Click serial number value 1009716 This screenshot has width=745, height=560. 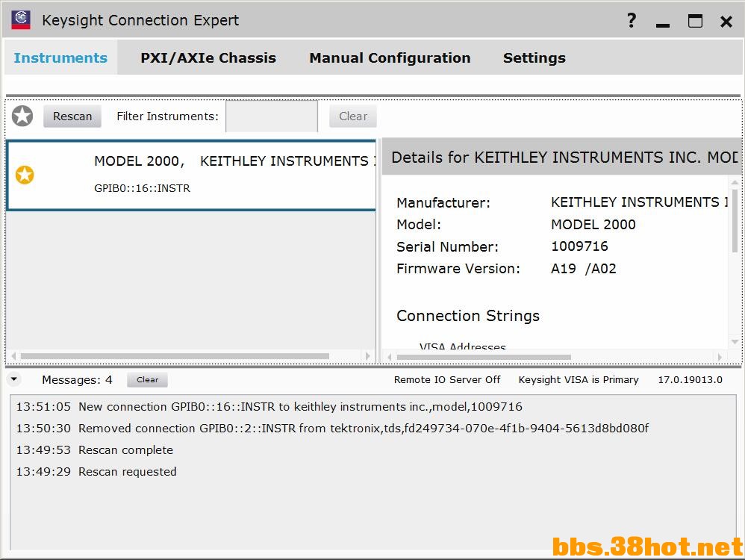(x=579, y=246)
